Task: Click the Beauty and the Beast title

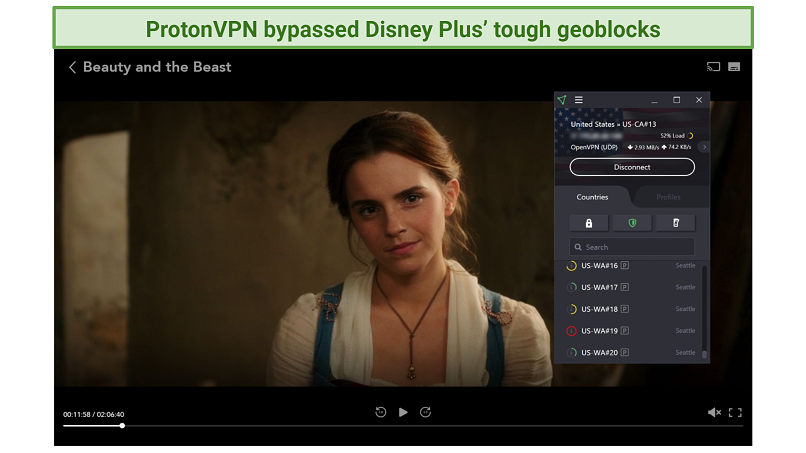Action: tap(157, 67)
